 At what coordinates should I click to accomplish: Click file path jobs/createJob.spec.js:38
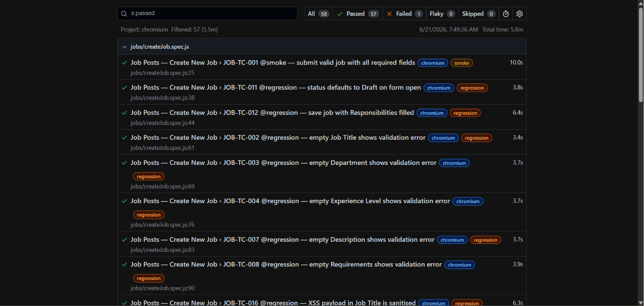(162, 98)
